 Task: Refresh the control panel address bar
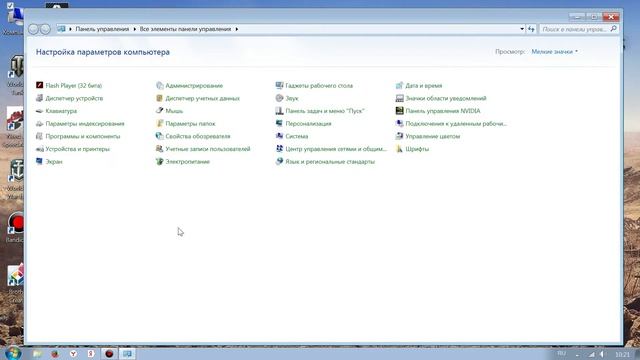[531, 29]
